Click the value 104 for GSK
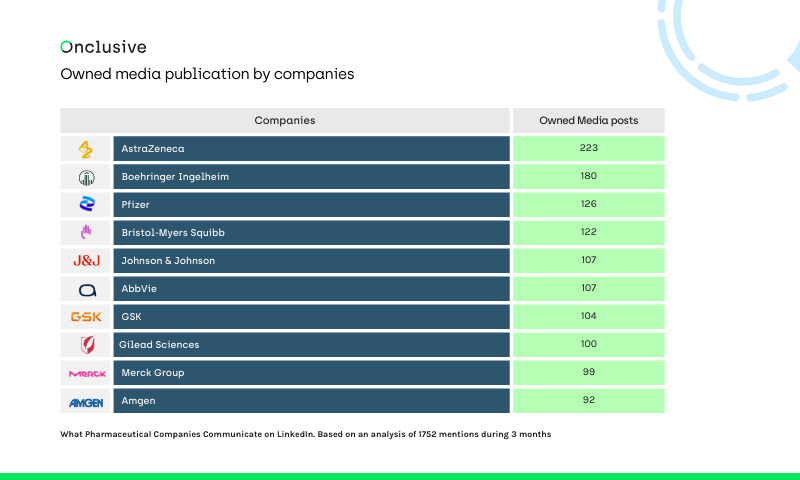The width and height of the screenshot is (800, 480). (x=589, y=316)
